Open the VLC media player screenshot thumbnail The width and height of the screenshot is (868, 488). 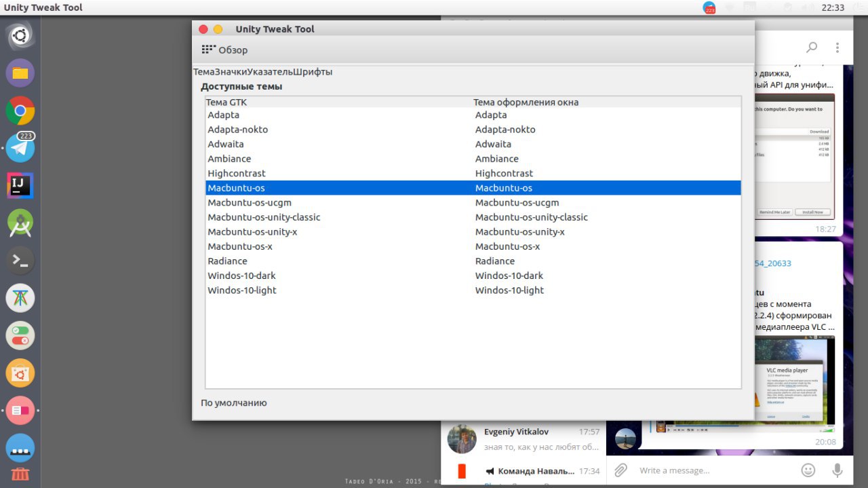[x=795, y=384]
